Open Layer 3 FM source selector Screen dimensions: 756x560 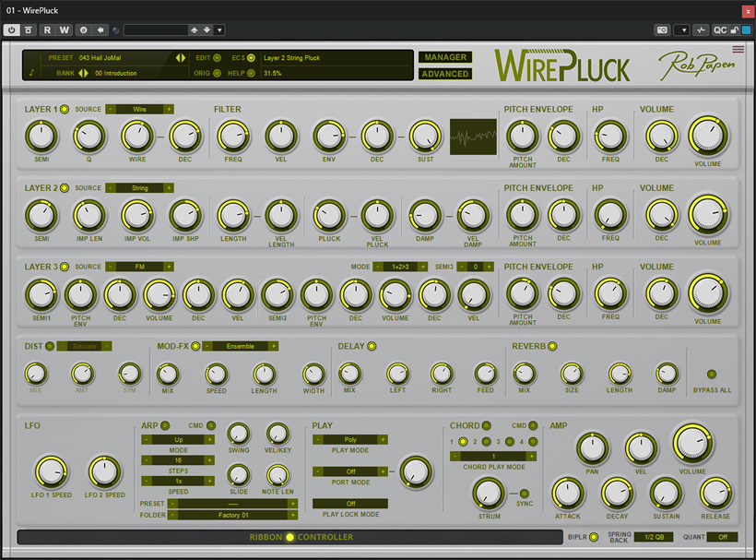click(140, 267)
